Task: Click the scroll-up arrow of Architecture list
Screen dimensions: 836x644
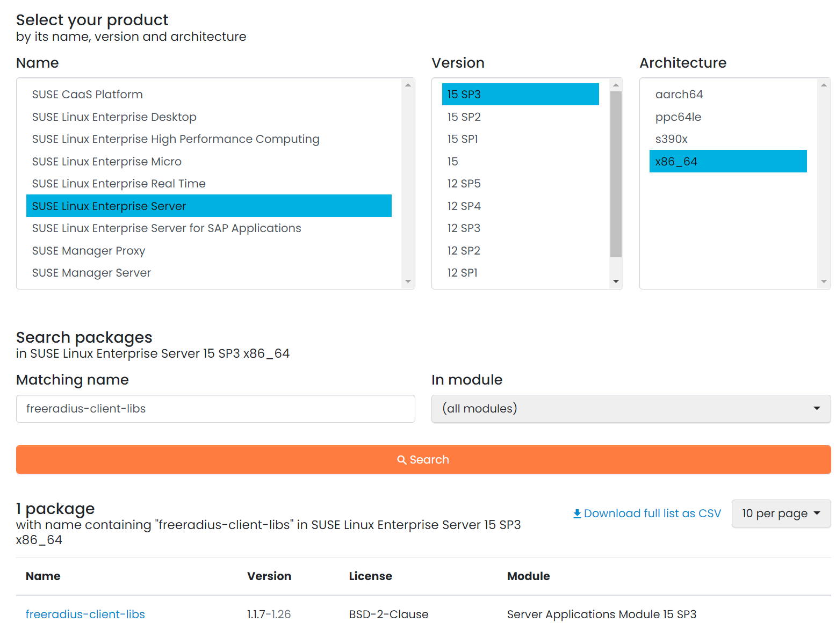Action: pos(824,85)
